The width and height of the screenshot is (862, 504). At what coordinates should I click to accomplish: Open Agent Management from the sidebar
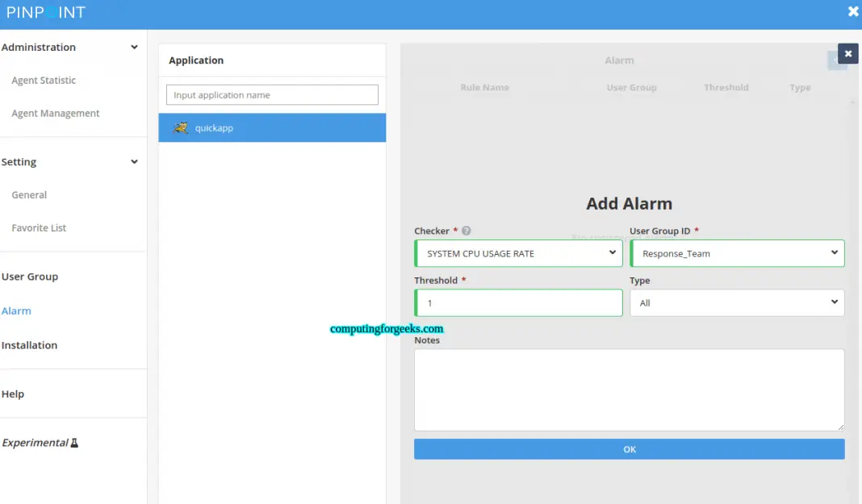[55, 113]
